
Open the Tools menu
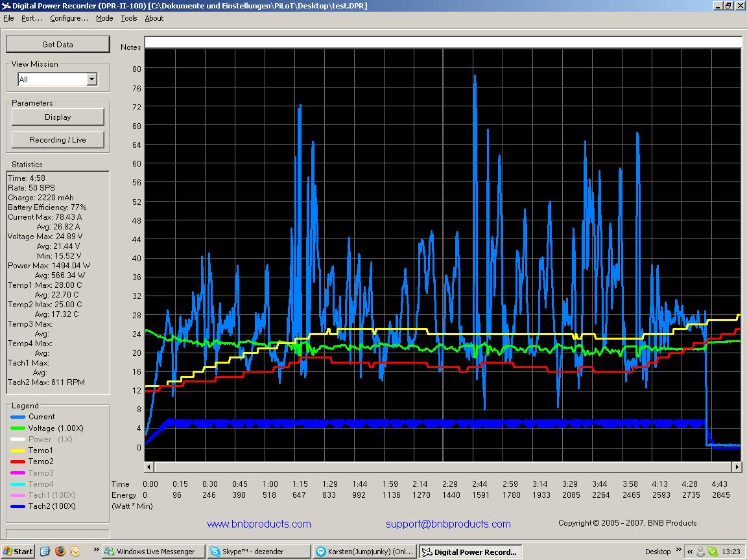click(x=129, y=18)
